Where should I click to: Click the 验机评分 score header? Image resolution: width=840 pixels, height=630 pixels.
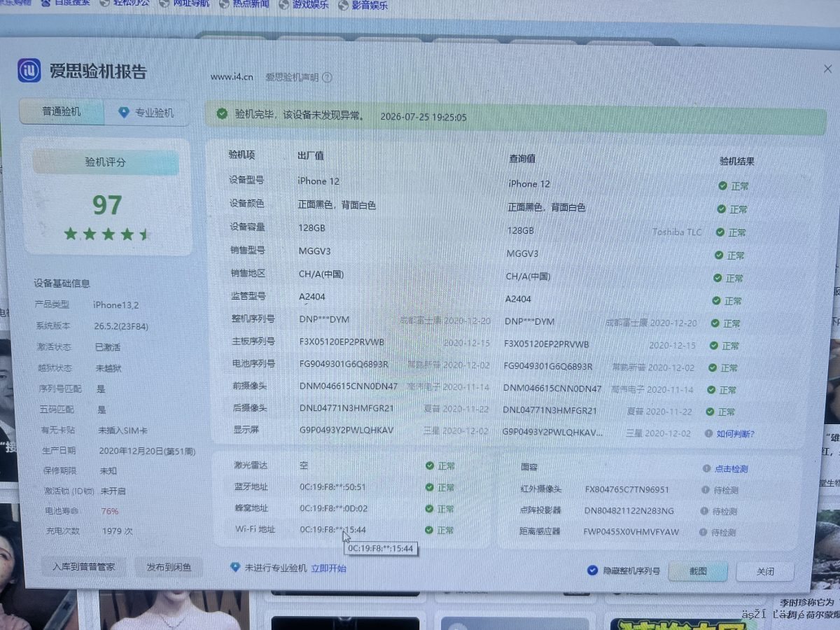click(106, 162)
